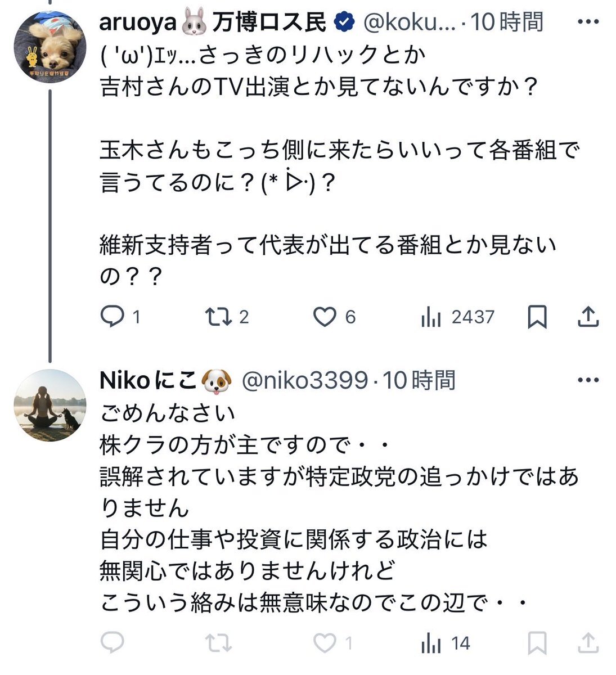The image size is (616, 675).
Task: Retweet aruoya's post
Action: pyautogui.click(x=218, y=317)
